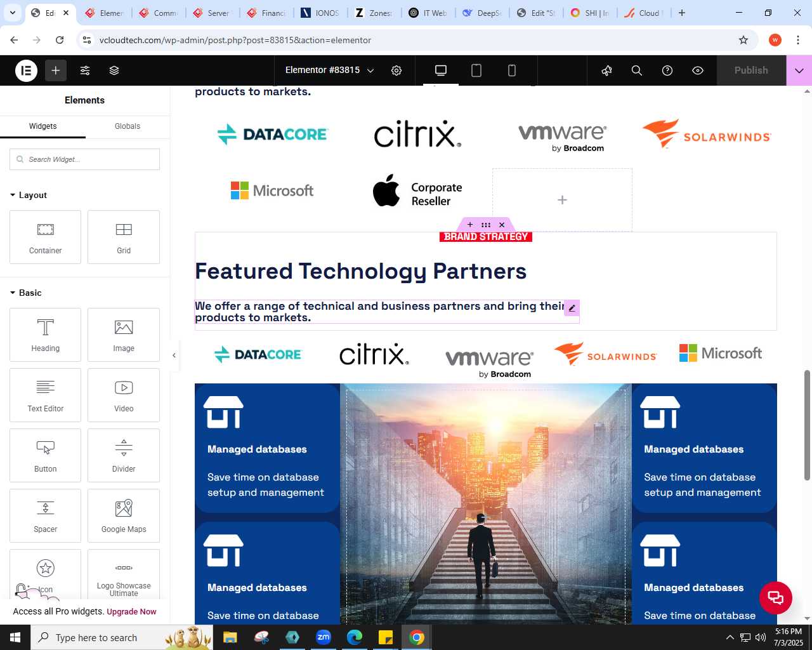Select the Spacer widget
Image resolution: width=812 pixels, height=650 pixels.
click(46, 515)
